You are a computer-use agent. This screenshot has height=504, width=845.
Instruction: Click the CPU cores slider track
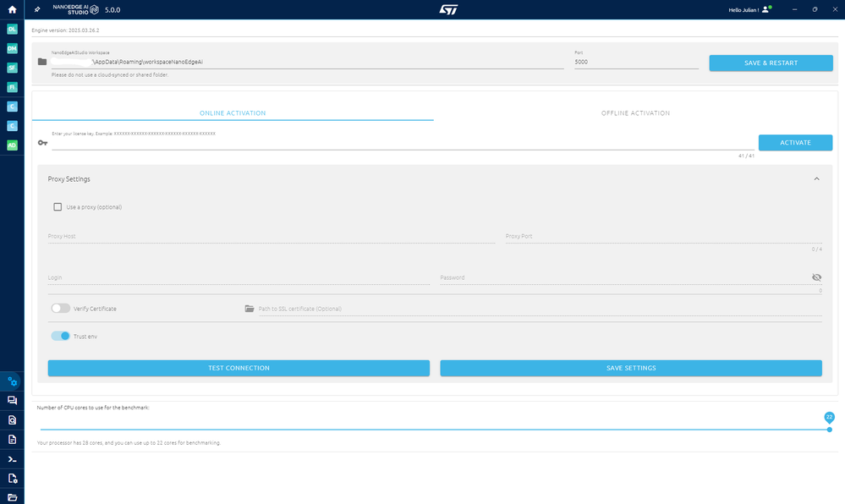(x=435, y=430)
